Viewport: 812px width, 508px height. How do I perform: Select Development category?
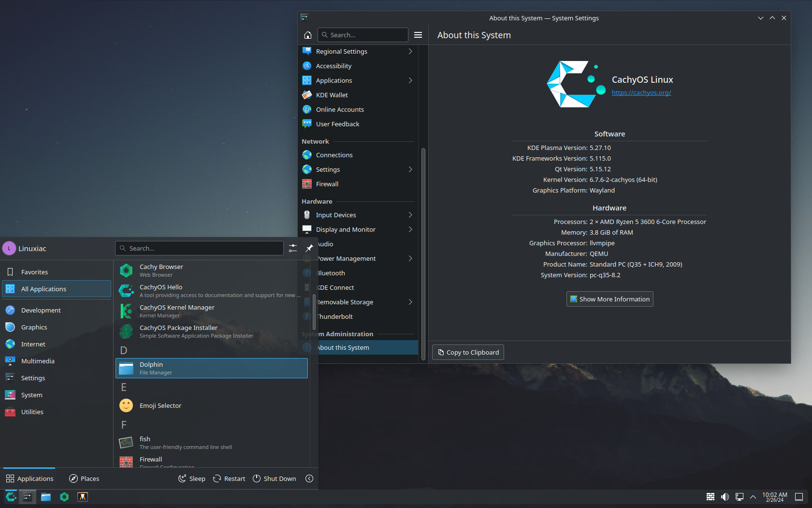(57, 310)
